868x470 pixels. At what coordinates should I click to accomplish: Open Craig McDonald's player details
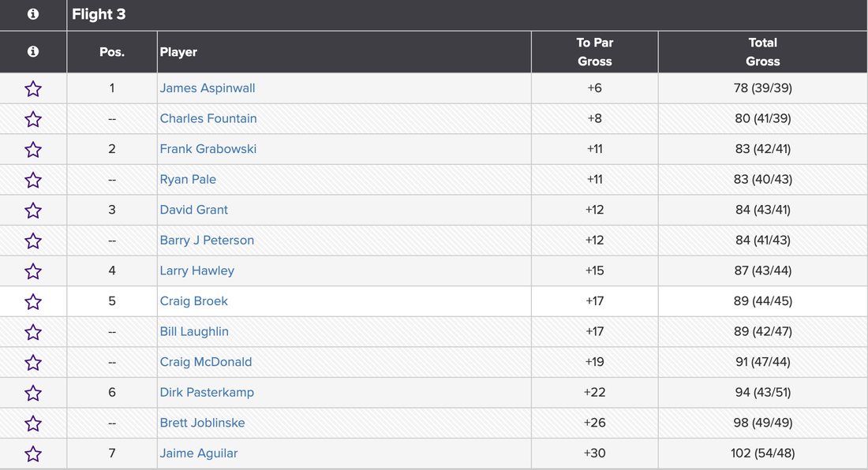point(206,362)
